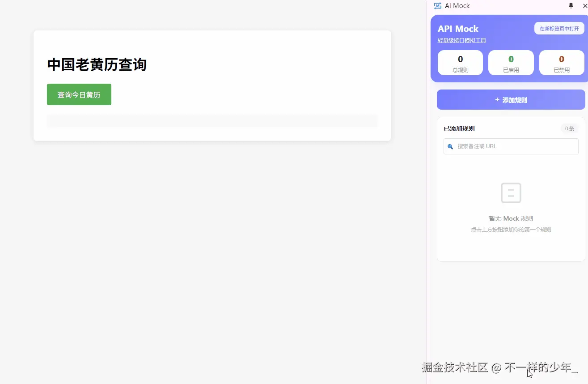Click the 点击上方按钮添加你的第一个规则 hint text
Screen dimensions: 588x384
point(511,229)
